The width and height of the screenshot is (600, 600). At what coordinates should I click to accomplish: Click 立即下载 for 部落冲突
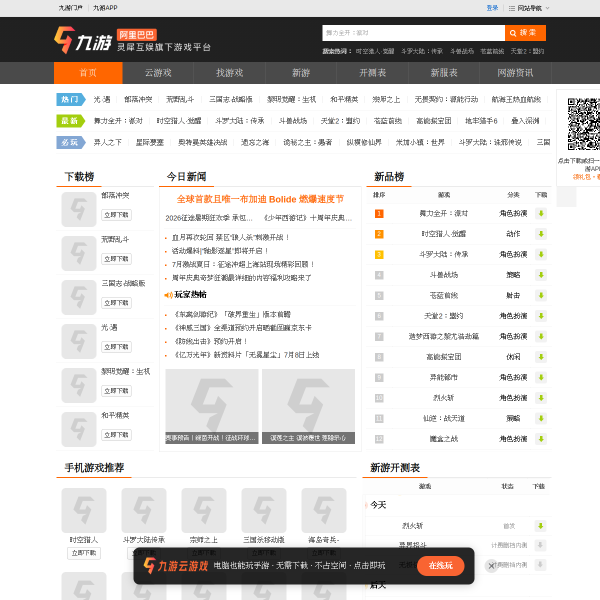tap(117, 215)
